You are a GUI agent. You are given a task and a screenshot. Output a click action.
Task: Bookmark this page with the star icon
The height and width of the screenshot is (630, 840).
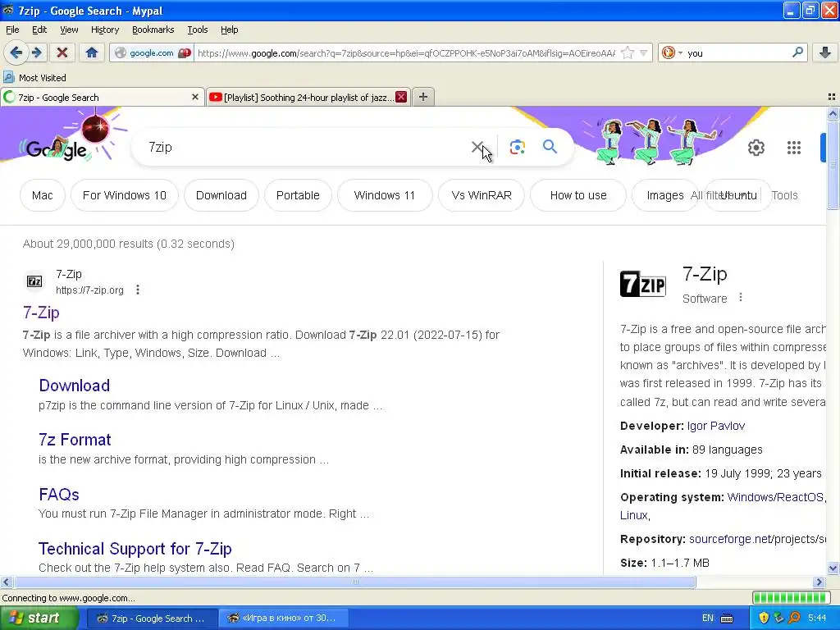click(x=628, y=52)
